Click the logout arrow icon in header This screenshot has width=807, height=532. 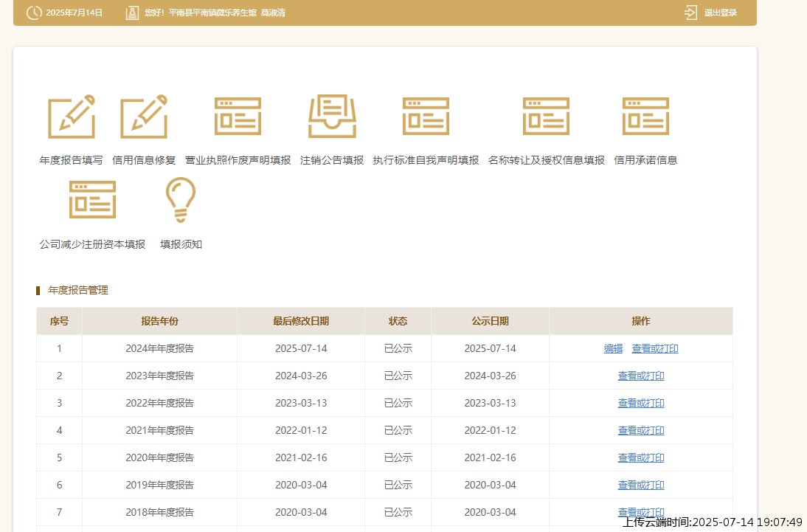point(690,13)
